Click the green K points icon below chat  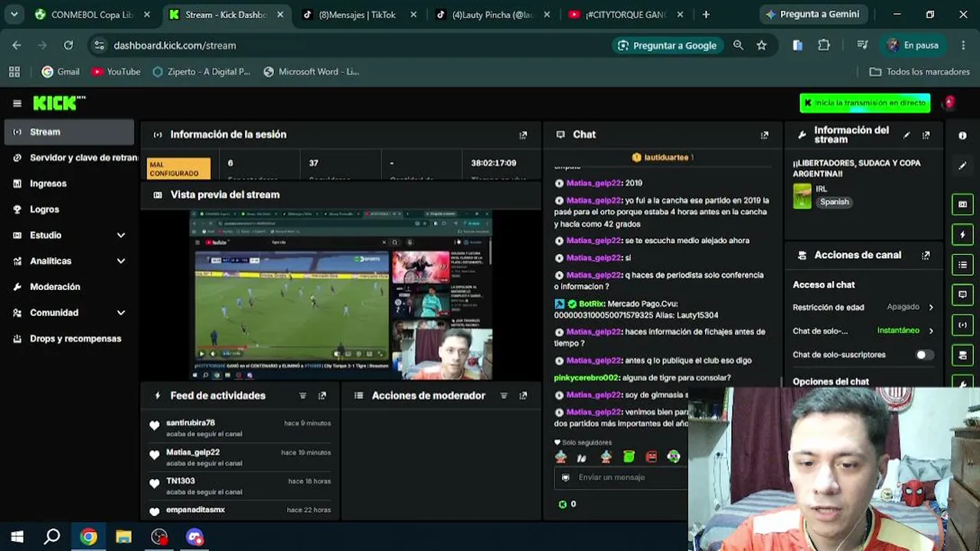(x=563, y=504)
